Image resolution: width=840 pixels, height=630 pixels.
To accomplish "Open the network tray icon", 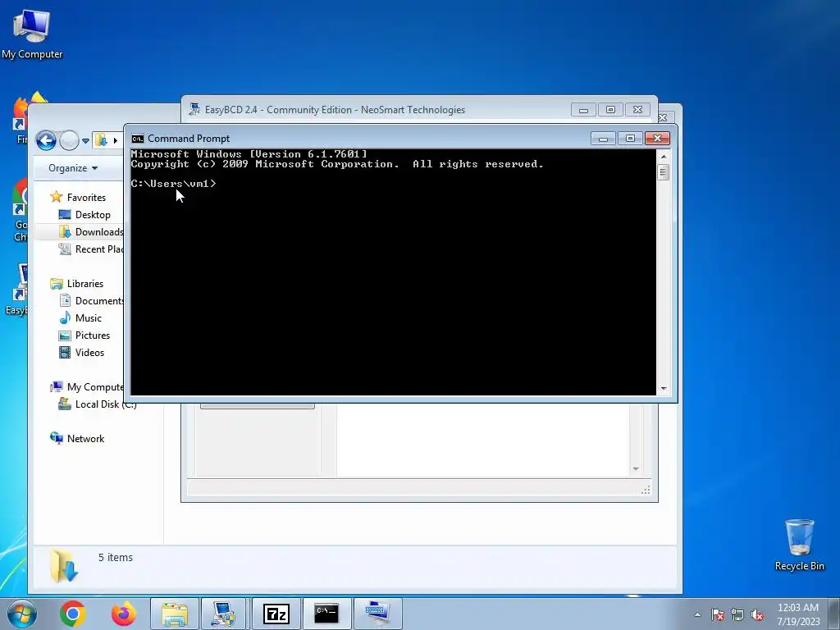I will (x=737, y=614).
